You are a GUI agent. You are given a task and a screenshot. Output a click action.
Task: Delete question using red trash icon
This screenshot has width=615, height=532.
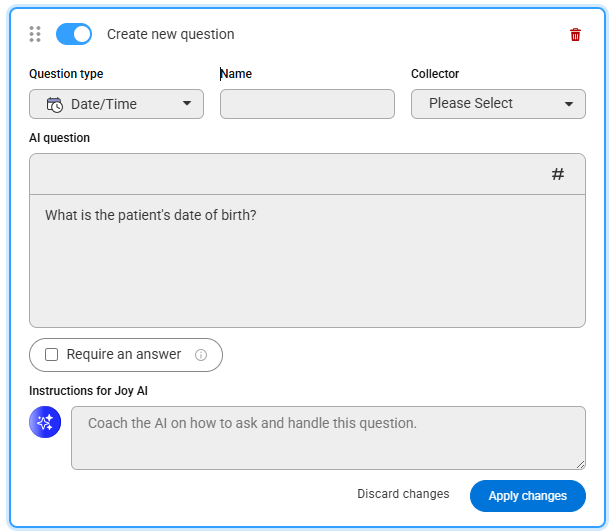(575, 35)
